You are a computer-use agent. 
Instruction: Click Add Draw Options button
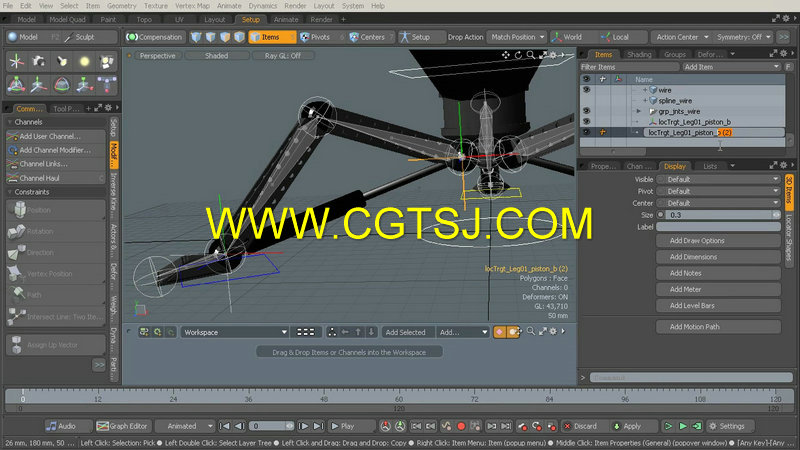click(718, 240)
